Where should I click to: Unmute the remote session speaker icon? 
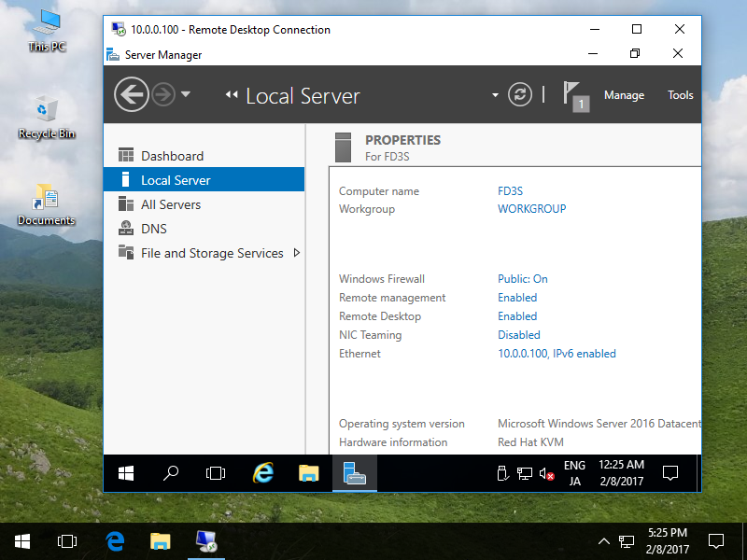pos(545,473)
